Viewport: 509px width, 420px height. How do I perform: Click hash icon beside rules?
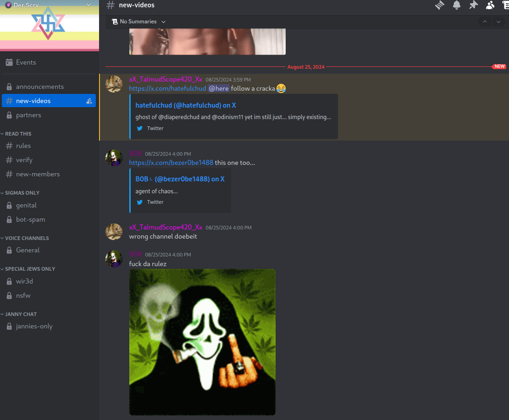click(9, 146)
